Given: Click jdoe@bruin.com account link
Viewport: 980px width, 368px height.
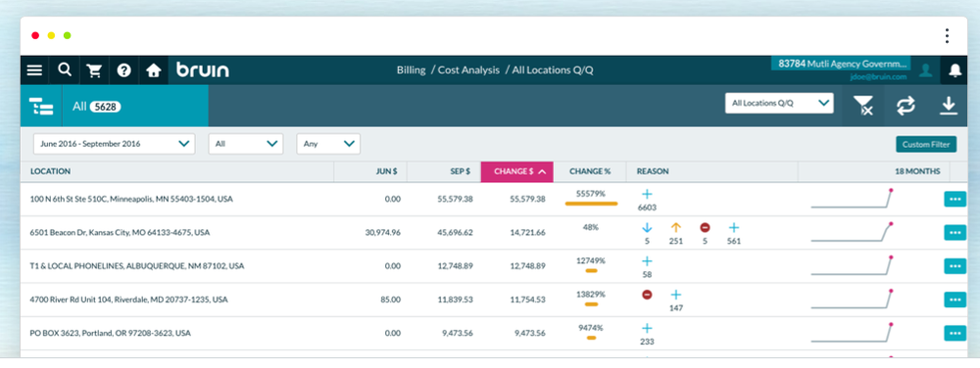Looking at the screenshot, I should point(878,76).
